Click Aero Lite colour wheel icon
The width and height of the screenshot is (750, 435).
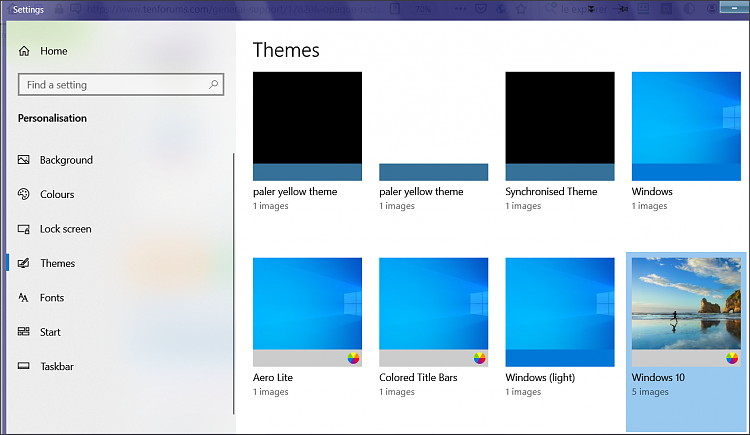tap(353, 358)
